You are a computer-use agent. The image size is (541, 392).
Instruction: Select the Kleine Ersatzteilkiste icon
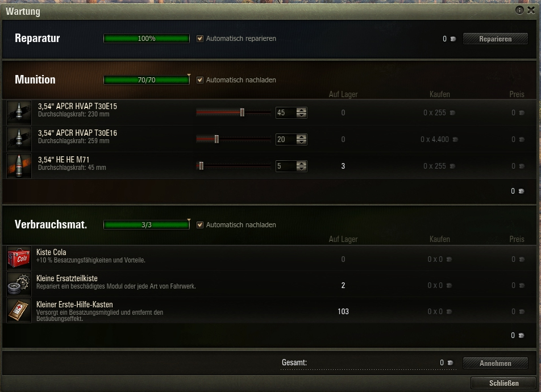click(19, 284)
